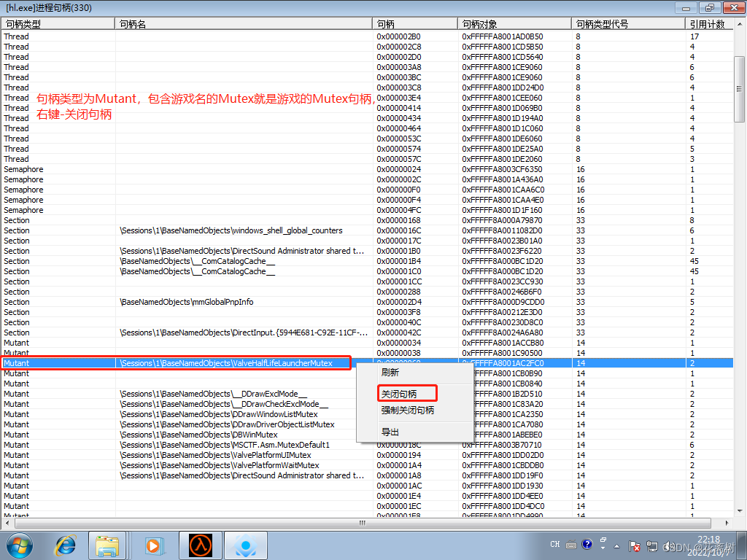Select the DDrawDriverObjectListMutex row
Viewport: 747px width, 560px height.
tap(367, 424)
